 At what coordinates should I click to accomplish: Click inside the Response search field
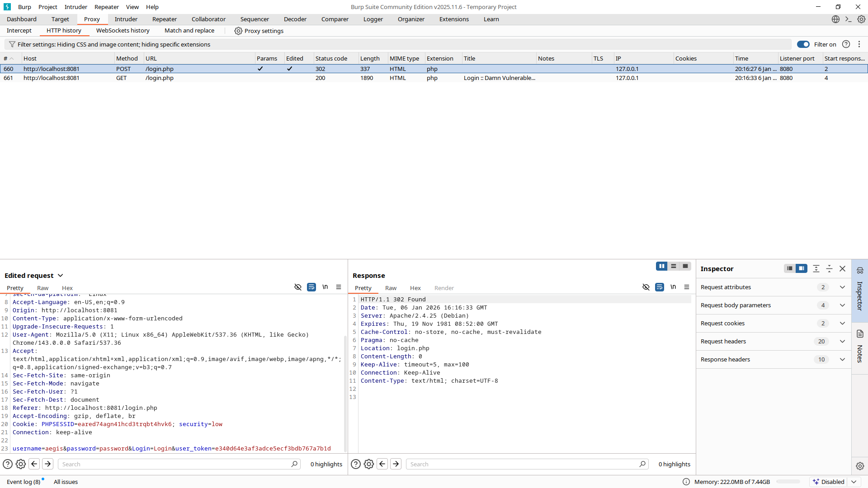tap(524, 464)
